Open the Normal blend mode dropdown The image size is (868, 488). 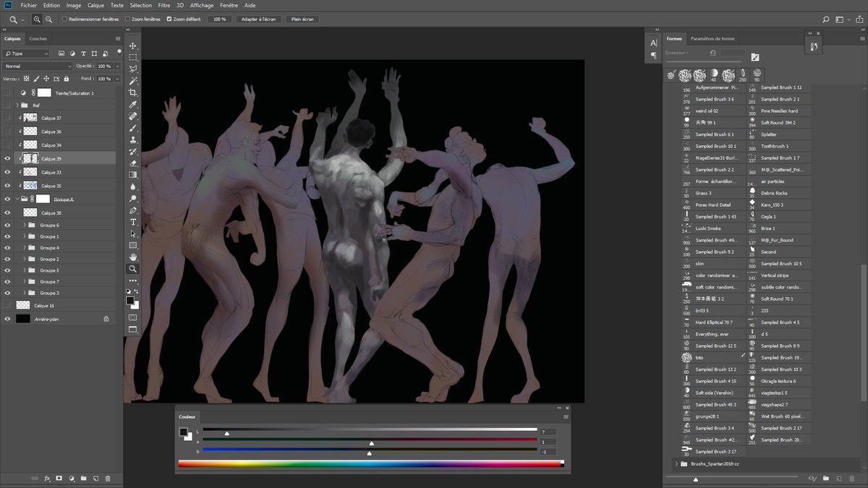coord(38,66)
